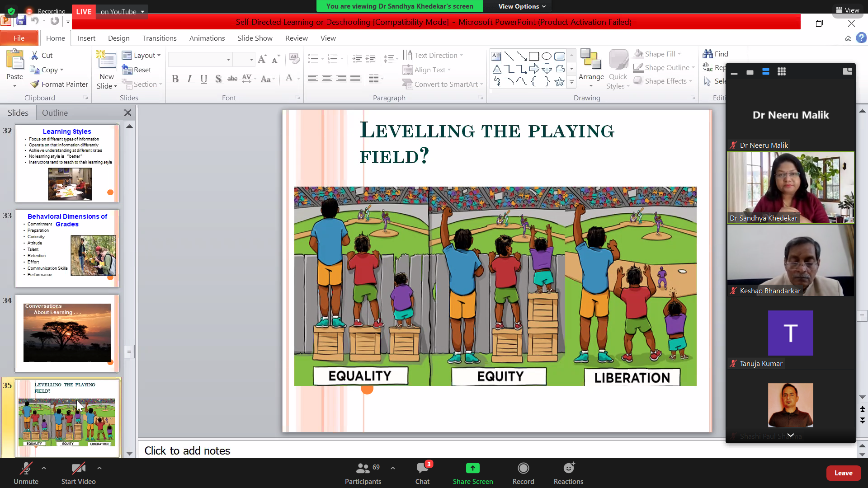Switch to the Insert tab

coord(86,38)
